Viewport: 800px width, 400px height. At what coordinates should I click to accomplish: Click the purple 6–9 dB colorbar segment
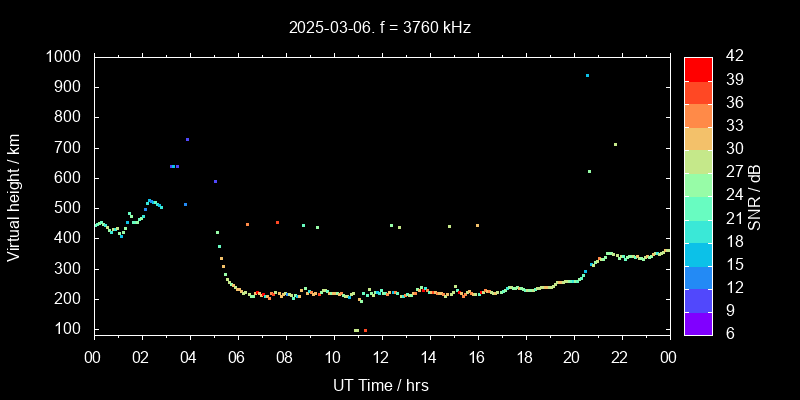click(x=698, y=322)
